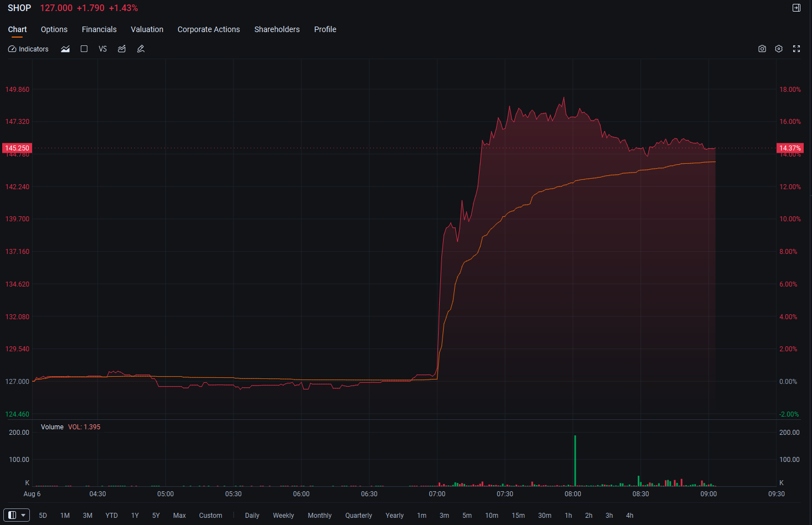Viewport: 812px width, 525px height.
Task: Select 1Y time range
Action: [135, 516]
